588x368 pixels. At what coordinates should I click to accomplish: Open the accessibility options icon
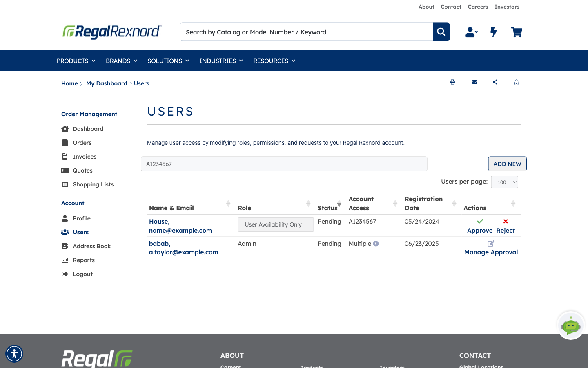(x=14, y=354)
